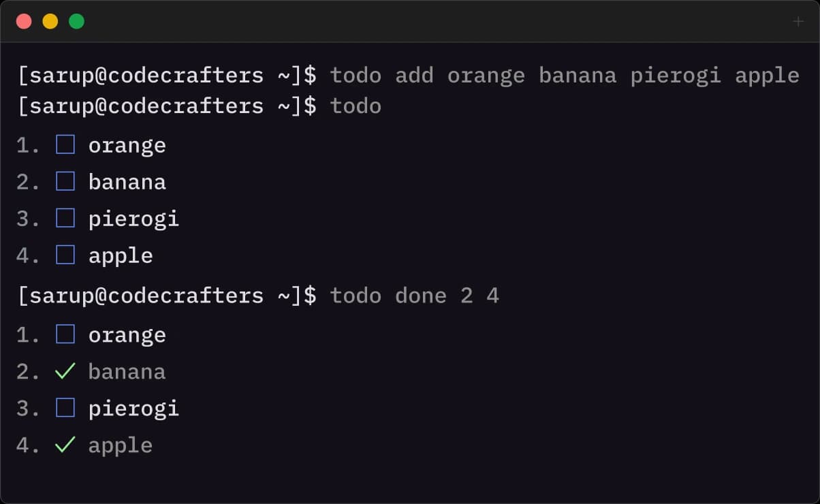Click the yellow traffic light button
This screenshot has width=820, height=504.
tap(49, 21)
